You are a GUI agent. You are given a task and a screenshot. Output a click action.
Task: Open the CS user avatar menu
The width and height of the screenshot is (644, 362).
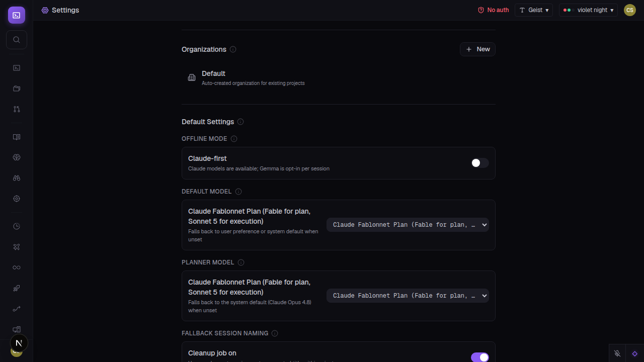pos(630,10)
